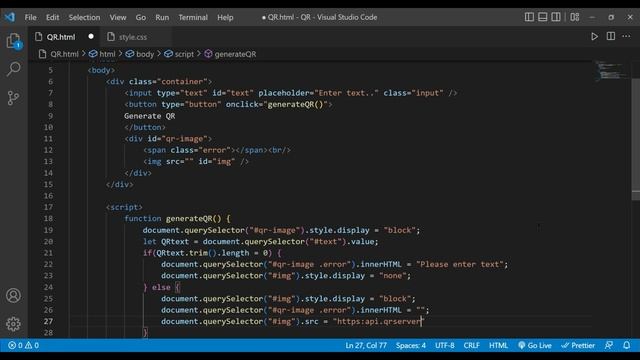Toggle the bottom panel layout icon

[x=542, y=17]
